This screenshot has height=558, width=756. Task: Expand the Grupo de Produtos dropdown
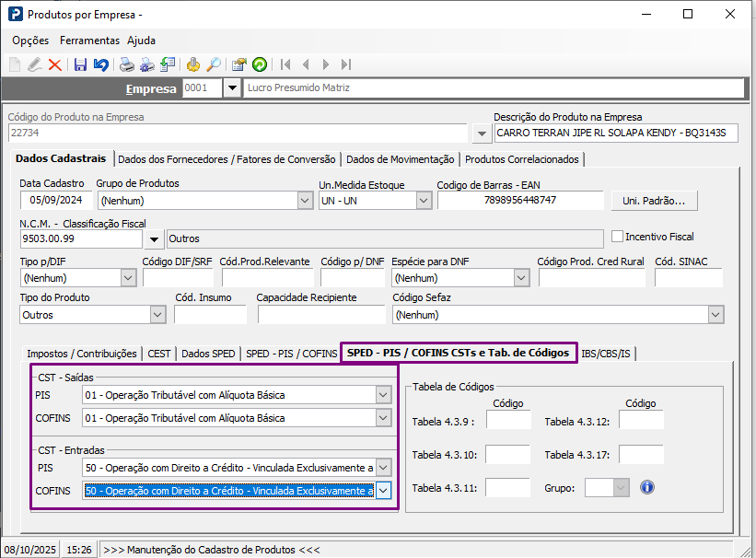tap(305, 201)
